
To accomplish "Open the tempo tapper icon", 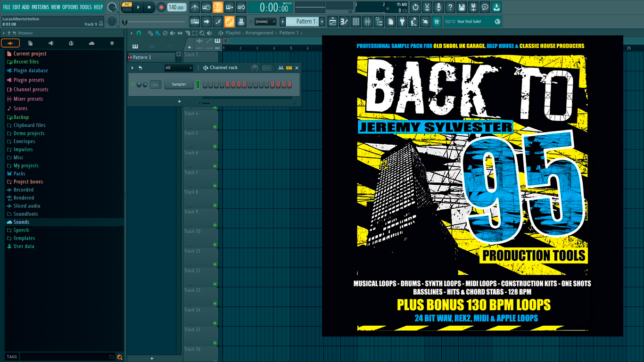I will point(413,21).
